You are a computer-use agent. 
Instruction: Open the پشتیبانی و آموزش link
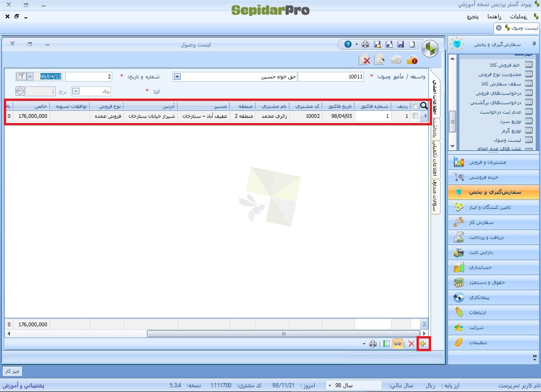[23, 385]
